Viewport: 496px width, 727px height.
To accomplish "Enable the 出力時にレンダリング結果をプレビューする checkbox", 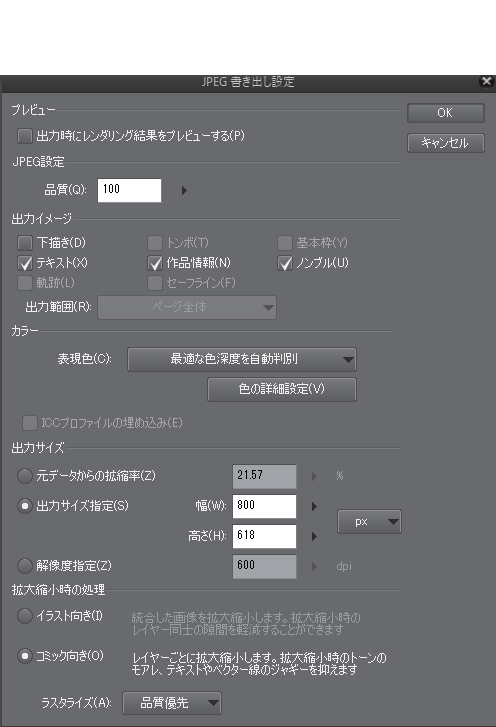I will 25,136.
